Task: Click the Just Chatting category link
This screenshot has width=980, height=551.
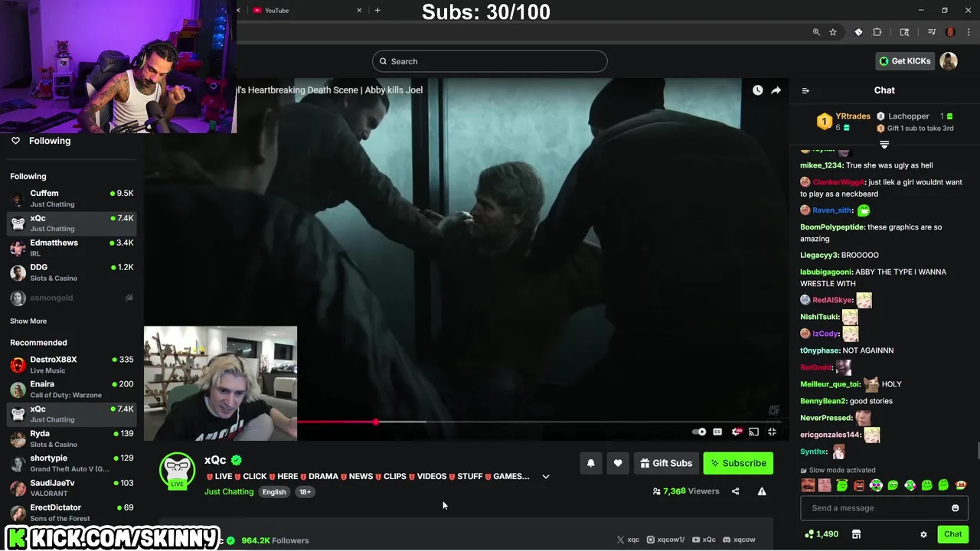Action: click(x=229, y=492)
